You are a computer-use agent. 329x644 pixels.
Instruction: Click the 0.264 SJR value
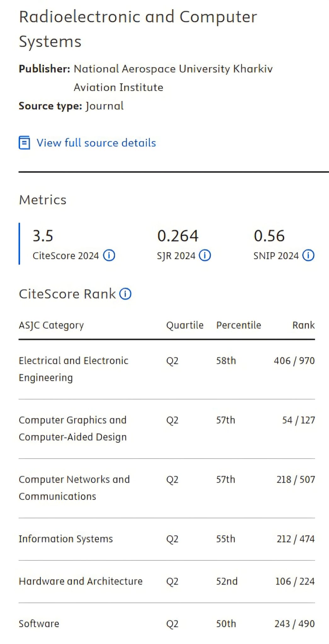coord(178,236)
